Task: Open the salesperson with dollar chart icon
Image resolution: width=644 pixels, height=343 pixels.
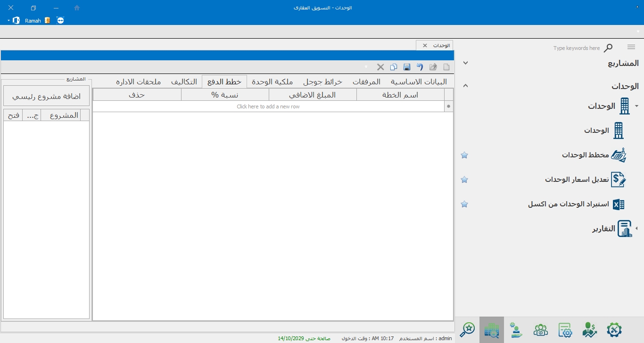Action: click(x=589, y=330)
